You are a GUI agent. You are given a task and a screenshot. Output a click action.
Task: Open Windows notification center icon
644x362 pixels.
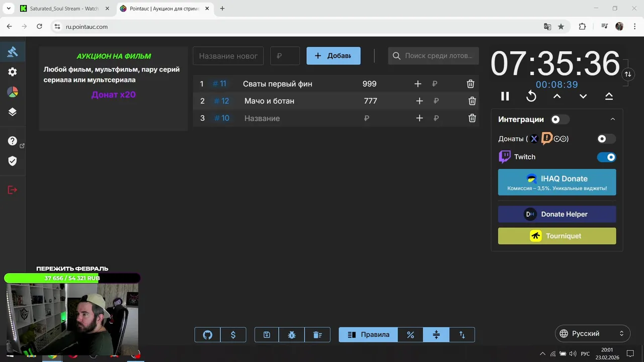630,353
